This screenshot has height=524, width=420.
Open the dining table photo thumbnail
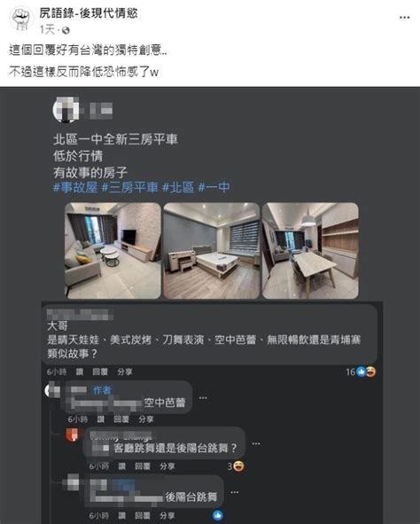[310, 251]
